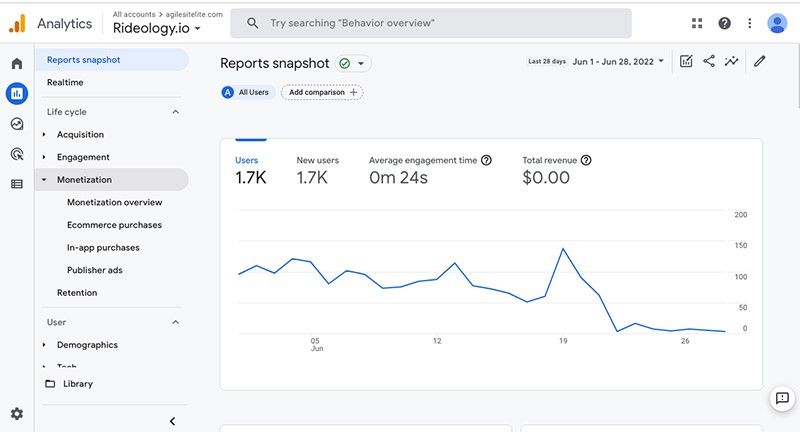This screenshot has width=800, height=432.
Task: Open the Explore icon in left rail
Action: pos(17,124)
